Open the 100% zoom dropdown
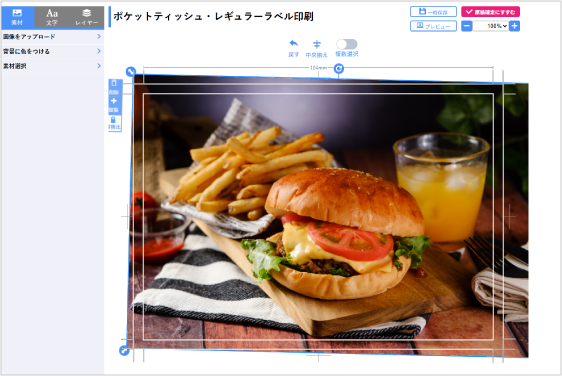 (x=490, y=26)
